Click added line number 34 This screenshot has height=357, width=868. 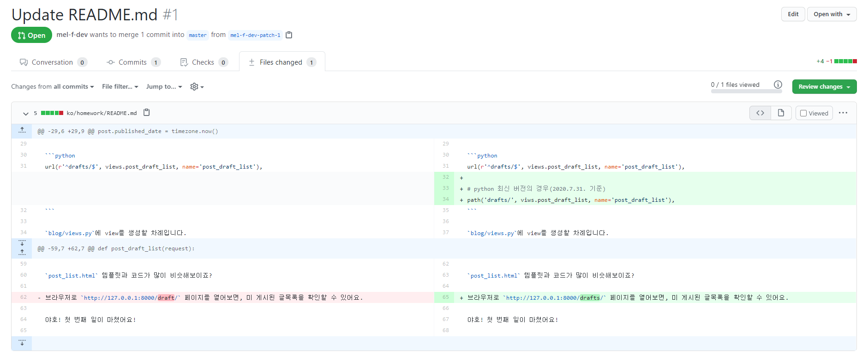[445, 200]
